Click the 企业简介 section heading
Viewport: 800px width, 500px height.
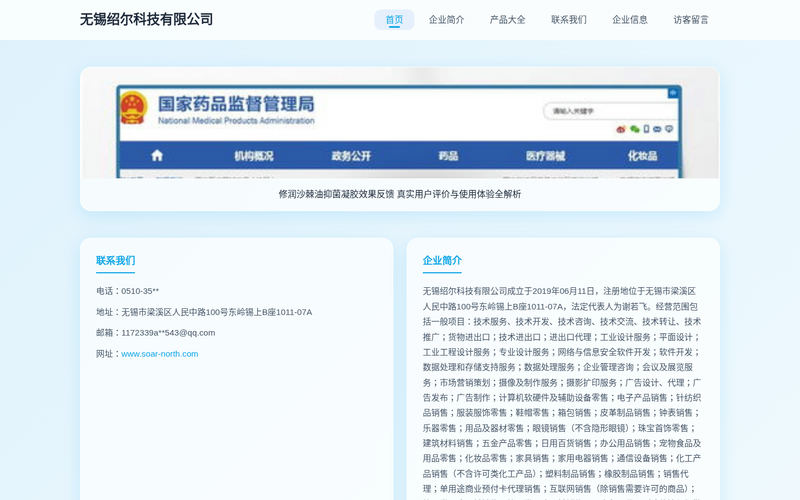click(x=442, y=260)
